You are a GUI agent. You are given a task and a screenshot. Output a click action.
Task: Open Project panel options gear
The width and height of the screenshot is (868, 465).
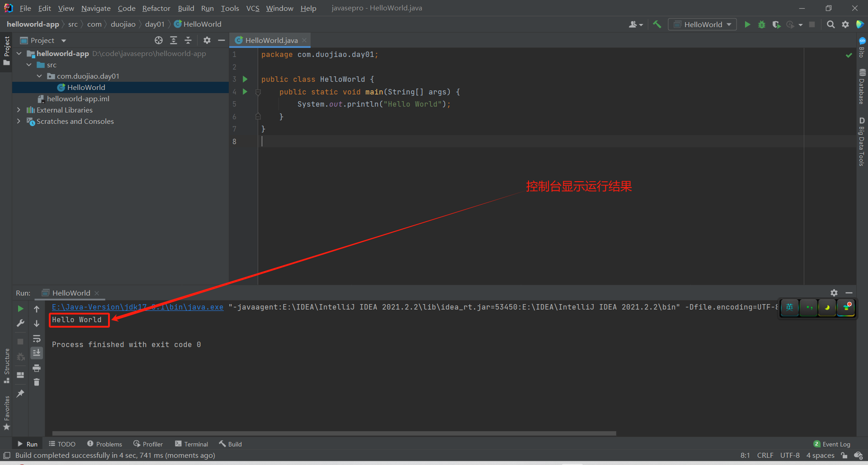207,40
